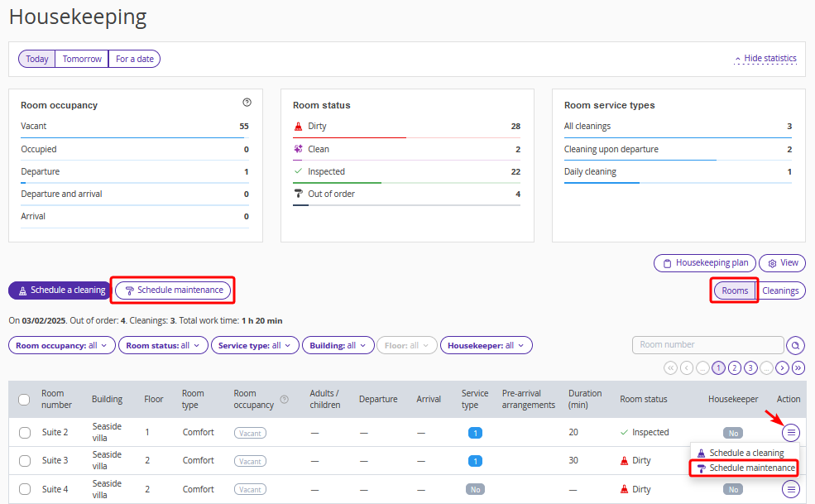Toggle the select-all checkbox in table header
The width and height of the screenshot is (815, 504).
(x=25, y=400)
